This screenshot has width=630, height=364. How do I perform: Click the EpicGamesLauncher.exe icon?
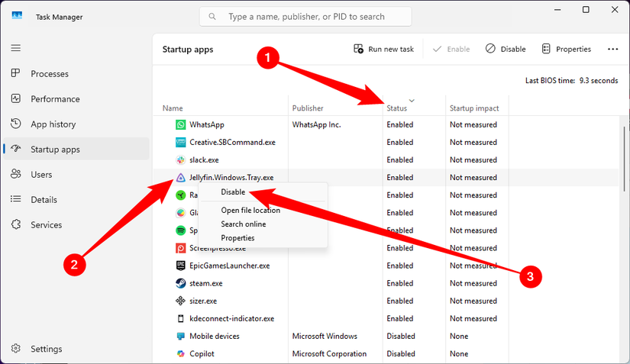[180, 266]
